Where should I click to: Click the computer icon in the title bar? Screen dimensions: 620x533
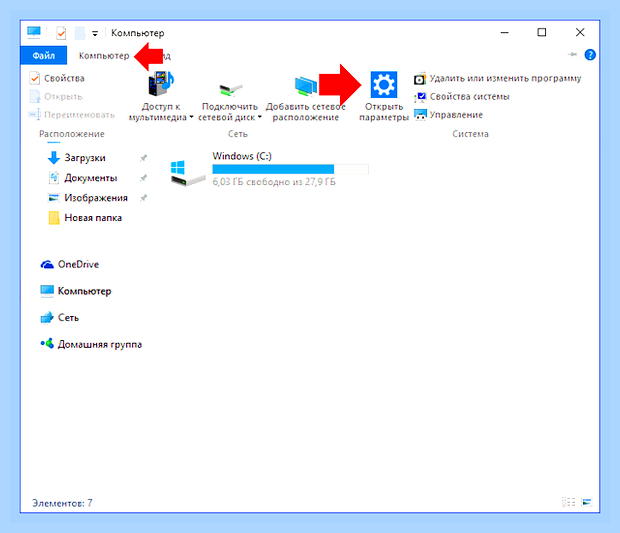tap(34, 32)
